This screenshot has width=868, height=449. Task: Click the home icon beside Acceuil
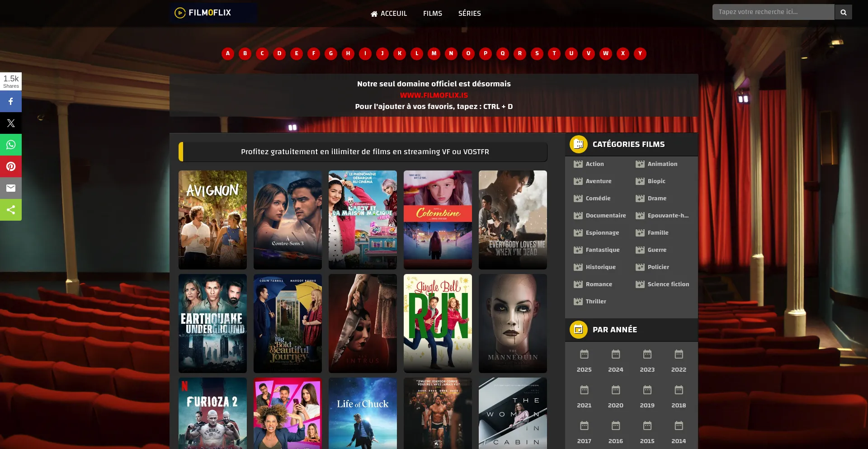[x=374, y=14]
